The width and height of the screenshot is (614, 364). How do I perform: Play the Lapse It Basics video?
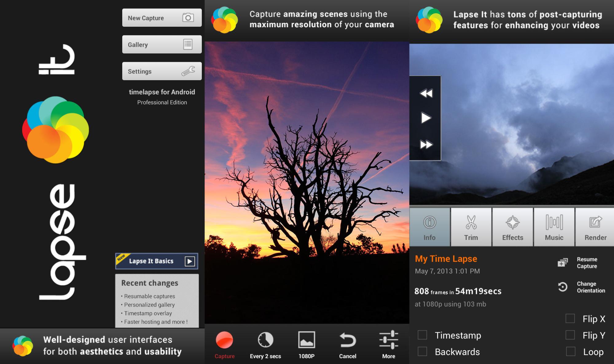190,261
